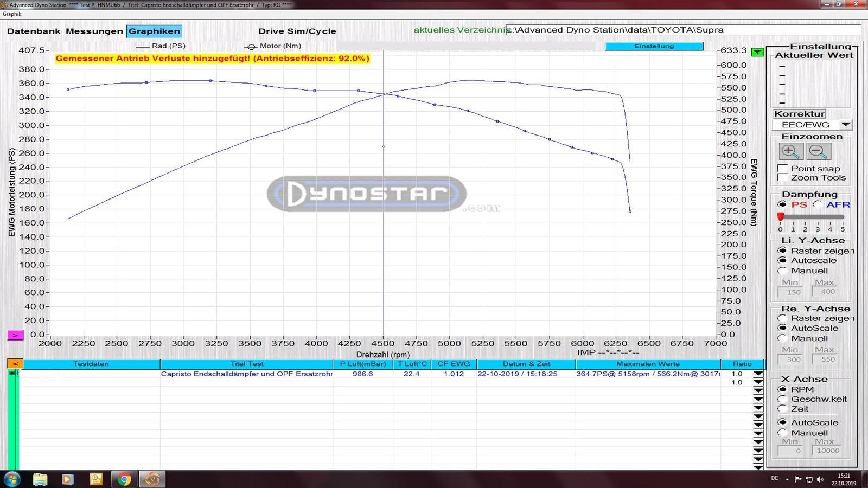
Task: Click the green arrow icon above right axis
Action: [x=757, y=53]
